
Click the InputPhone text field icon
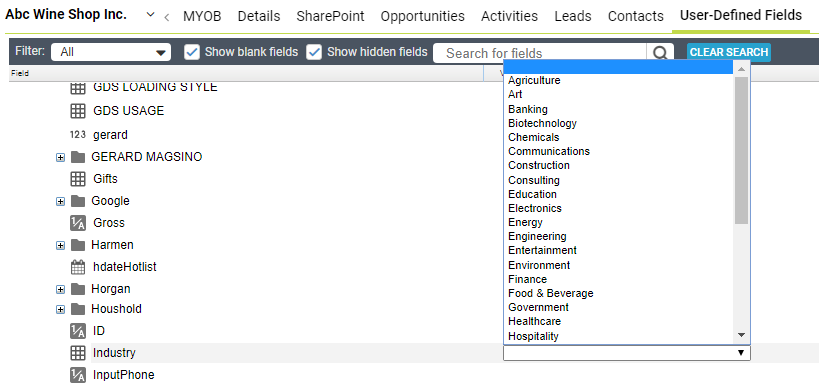point(77,375)
